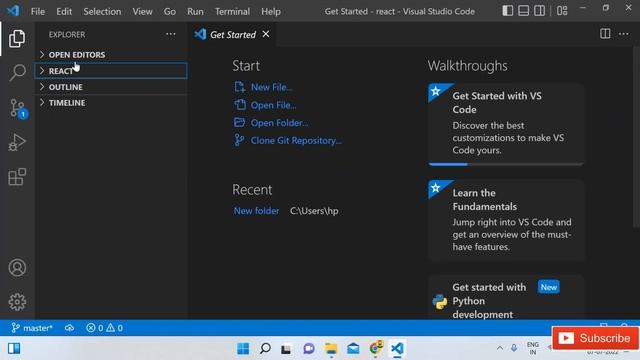Open editor More Actions ellipsis
This screenshot has width=640, height=360.
[623, 34]
